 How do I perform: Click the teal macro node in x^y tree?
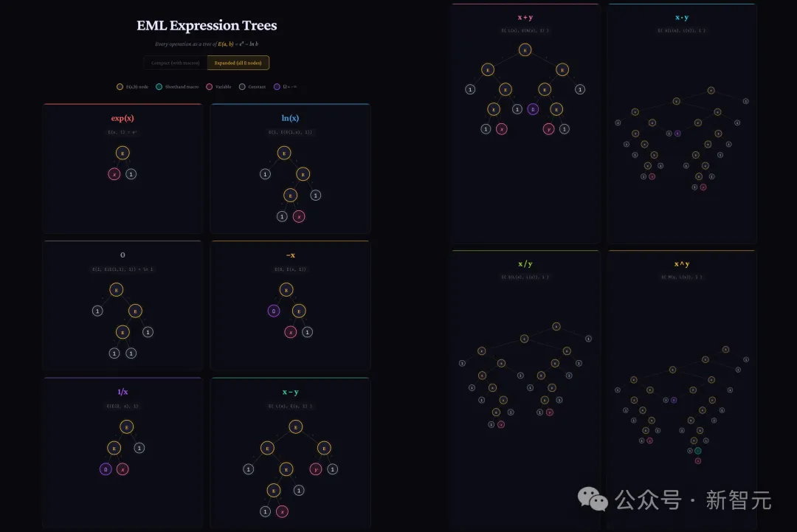[x=697, y=450]
